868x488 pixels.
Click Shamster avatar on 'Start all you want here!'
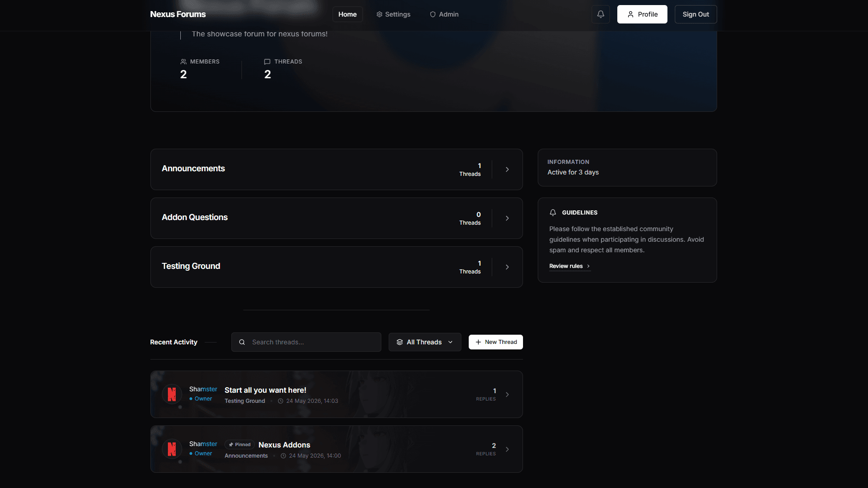pos(172,395)
